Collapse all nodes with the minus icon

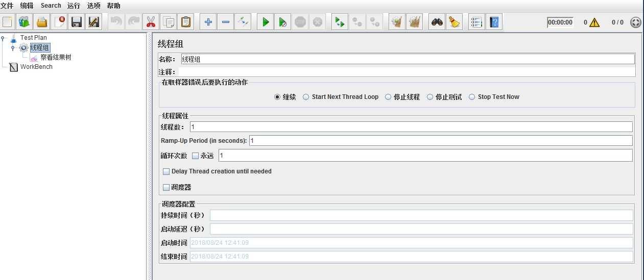pyautogui.click(x=225, y=22)
